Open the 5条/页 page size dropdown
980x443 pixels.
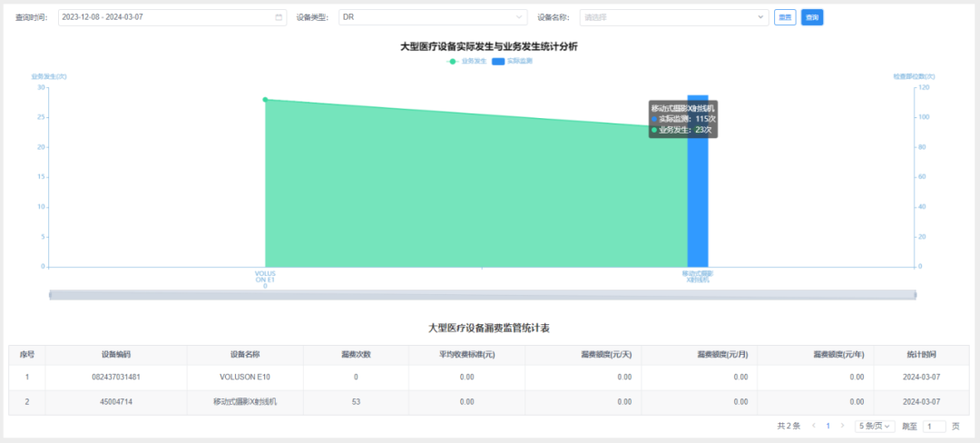pos(875,426)
